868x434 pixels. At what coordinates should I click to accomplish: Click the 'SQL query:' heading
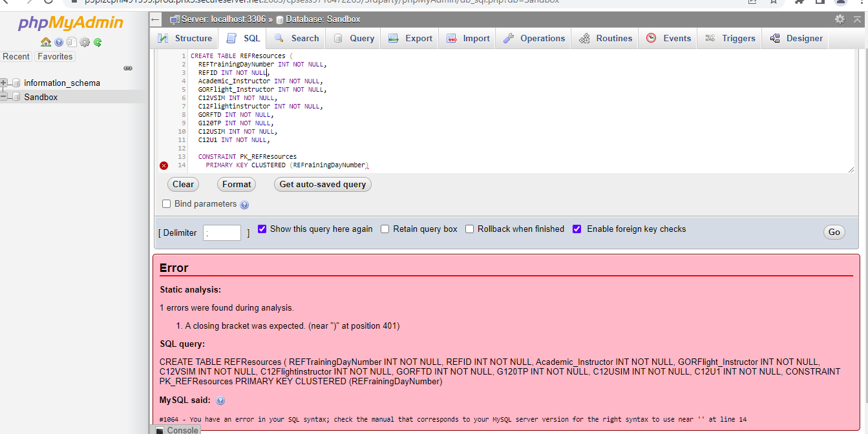pos(182,344)
